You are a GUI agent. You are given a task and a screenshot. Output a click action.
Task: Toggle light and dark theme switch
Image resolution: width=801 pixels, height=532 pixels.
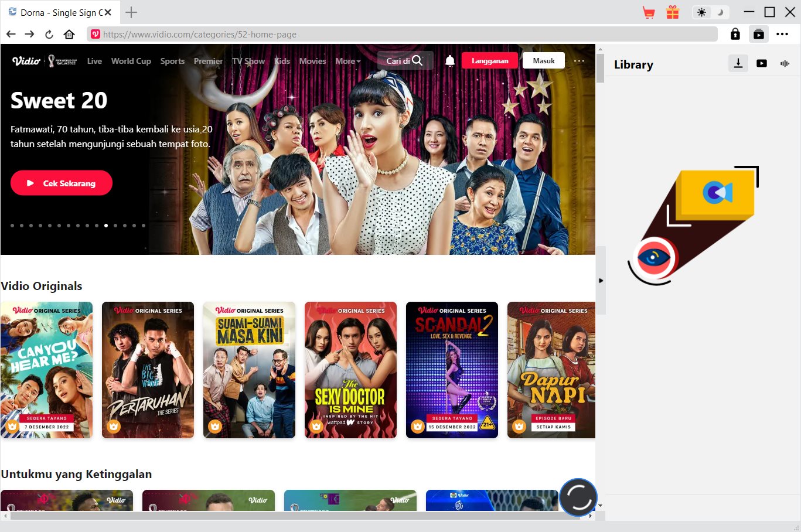tap(710, 12)
